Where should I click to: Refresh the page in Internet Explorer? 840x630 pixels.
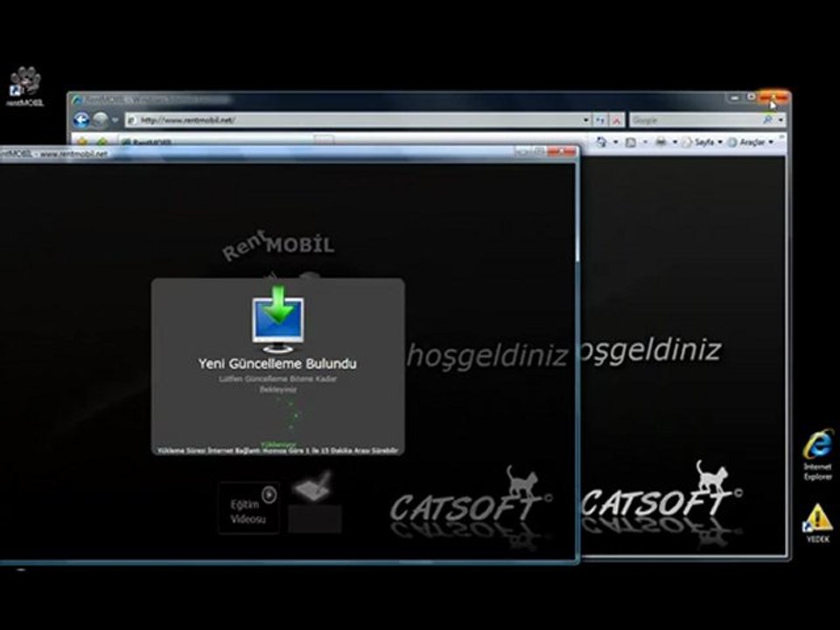coord(600,120)
